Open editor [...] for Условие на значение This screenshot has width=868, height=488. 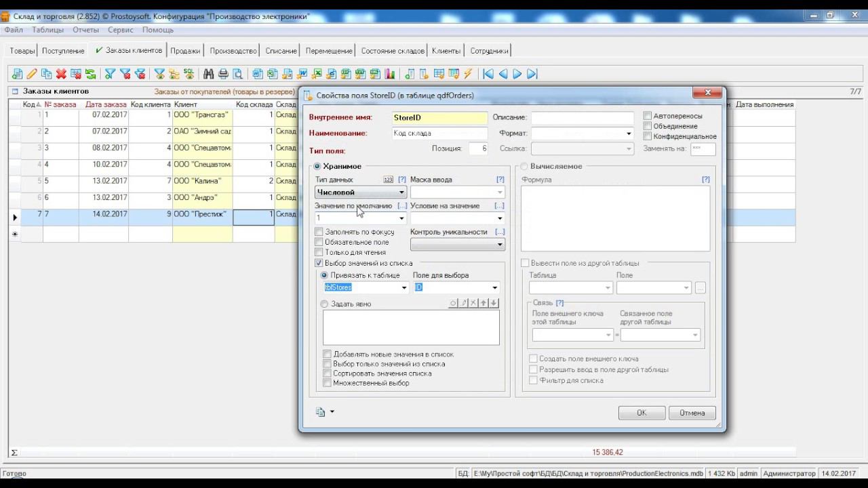click(500, 205)
